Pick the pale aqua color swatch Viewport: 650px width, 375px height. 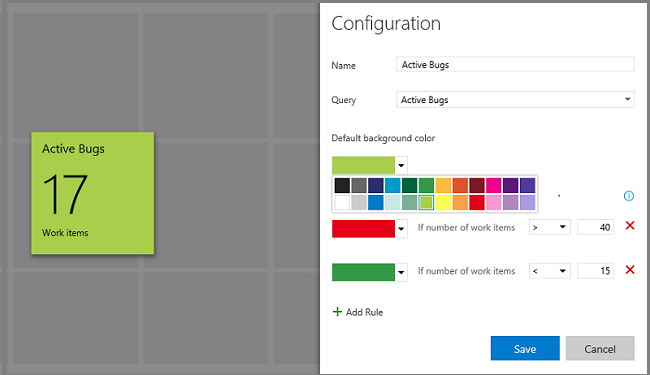pyautogui.click(x=393, y=203)
